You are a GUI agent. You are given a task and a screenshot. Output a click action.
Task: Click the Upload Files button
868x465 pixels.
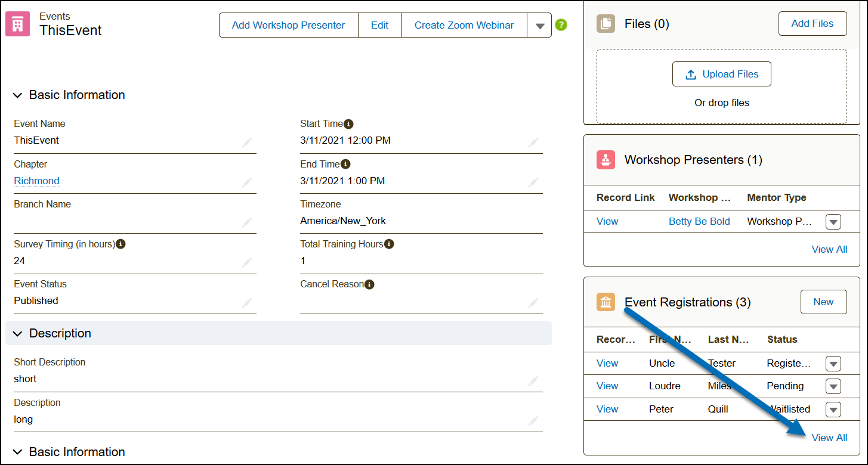click(x=721, y=74)
